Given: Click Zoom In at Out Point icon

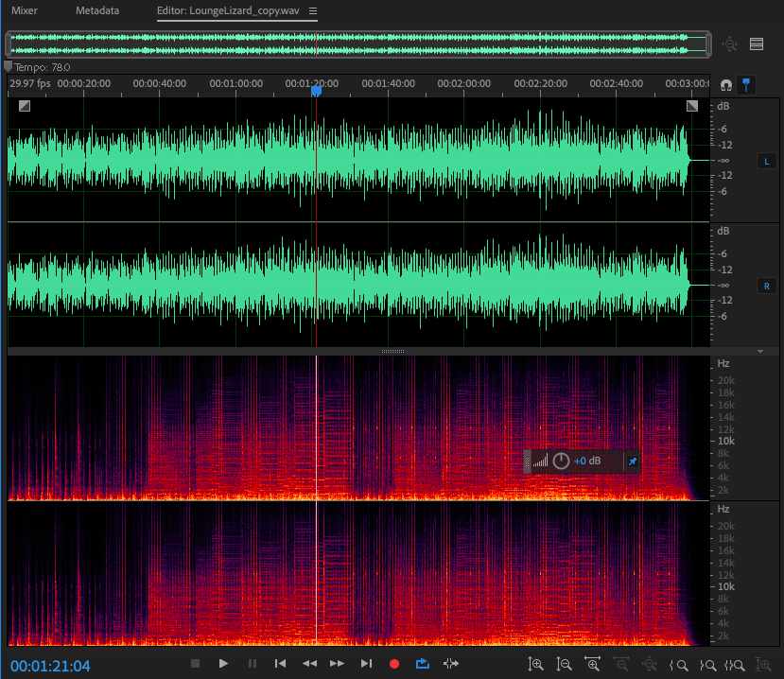Looking at the screenshot, I should tap(707, 665).
